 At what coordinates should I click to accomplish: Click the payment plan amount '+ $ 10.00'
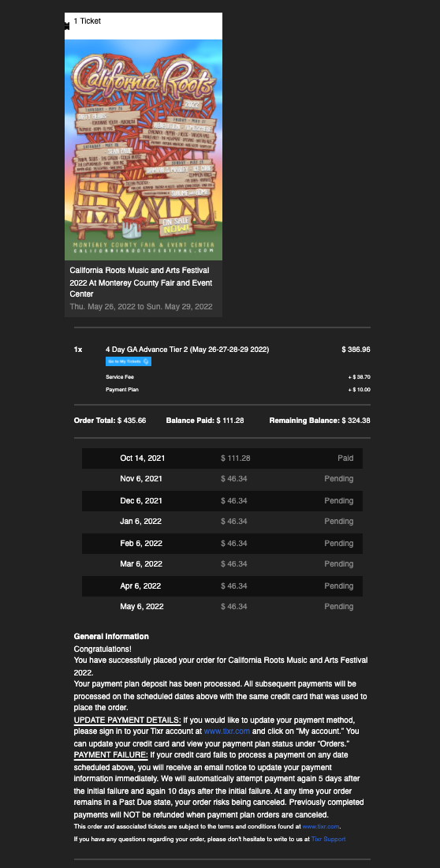pos(360,390)
